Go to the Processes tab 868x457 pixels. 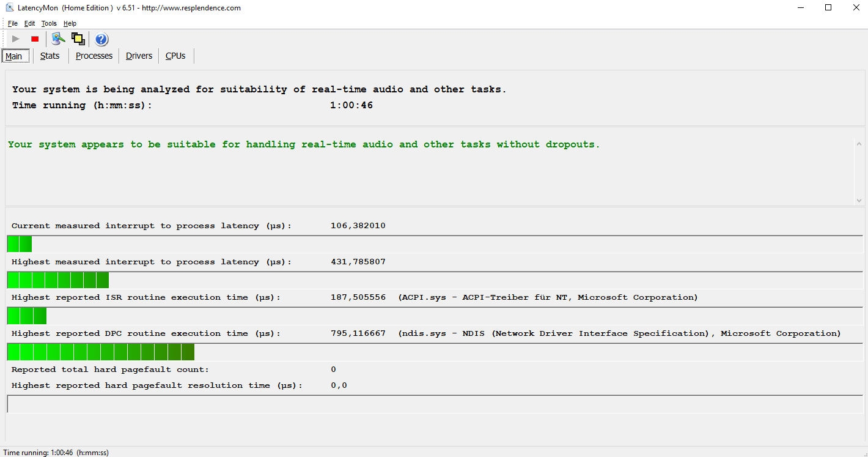(94, 56)
